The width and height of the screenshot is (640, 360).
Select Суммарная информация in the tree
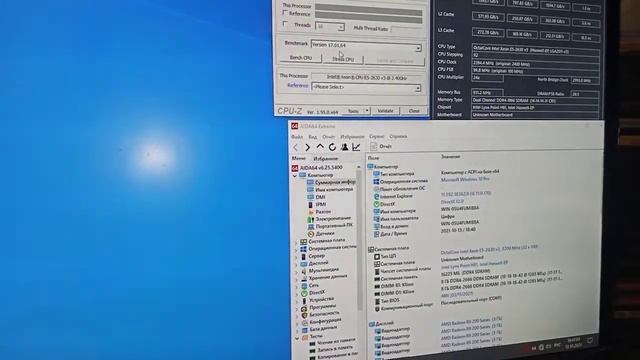(331, 182)
